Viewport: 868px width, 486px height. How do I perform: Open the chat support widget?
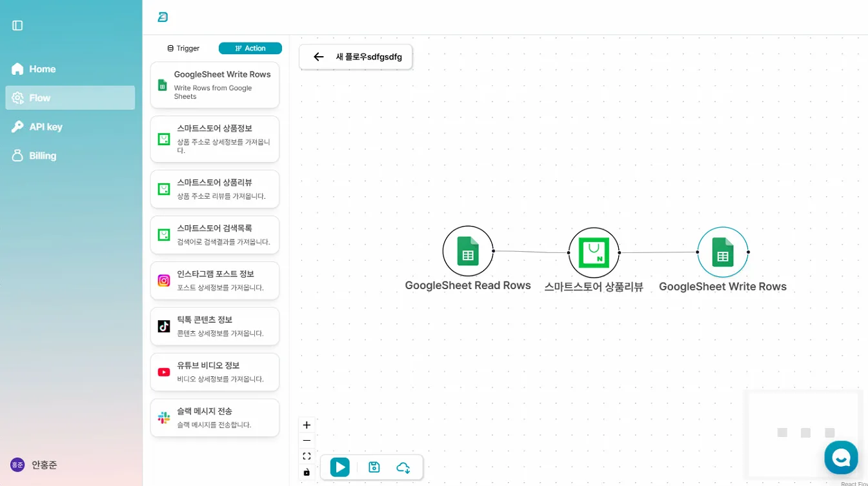840,457
